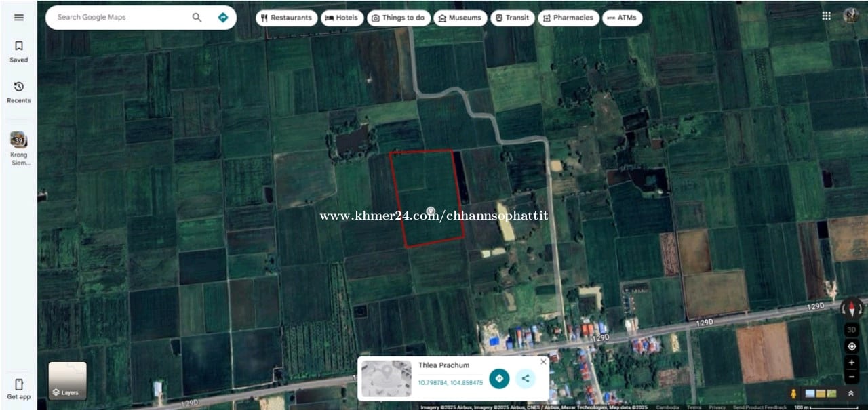
Task: Close the Thlea Prachum info card
Action: (543, 362)
